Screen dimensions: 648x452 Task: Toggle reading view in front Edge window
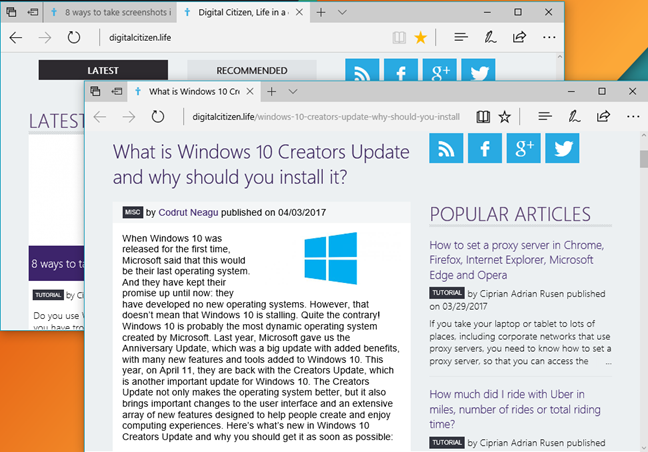click(483, 117)
